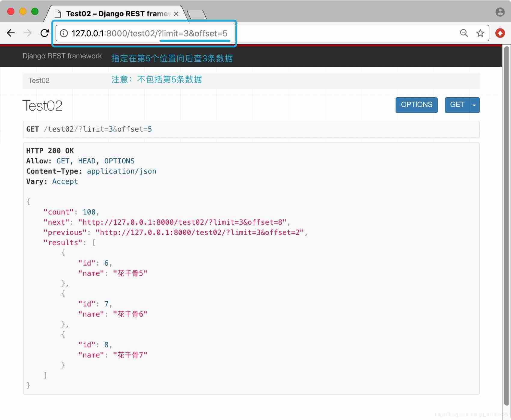Click the name value "花千骨7"
This screenshot has height=420, width=511.
(x=130, y=355)
